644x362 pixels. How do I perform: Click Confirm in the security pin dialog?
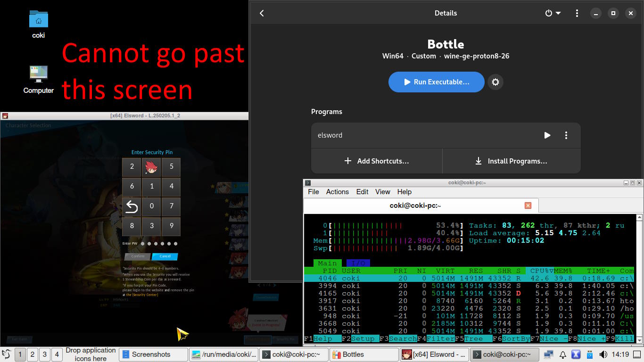(137, 256)
